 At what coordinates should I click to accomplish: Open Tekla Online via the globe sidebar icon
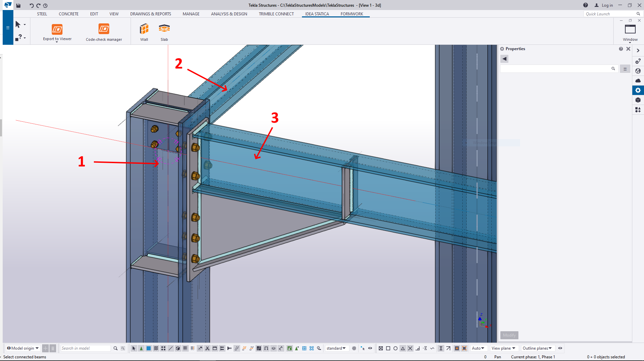coord(638,71)
